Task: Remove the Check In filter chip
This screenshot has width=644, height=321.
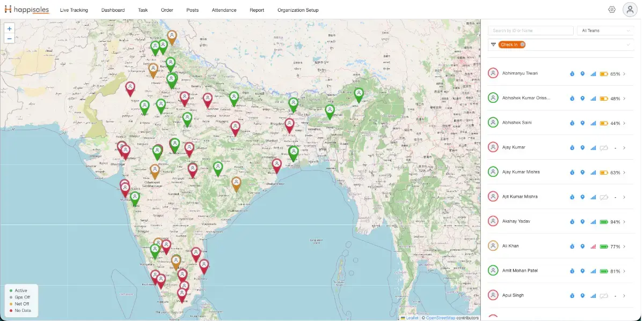Action: point(522,44)
